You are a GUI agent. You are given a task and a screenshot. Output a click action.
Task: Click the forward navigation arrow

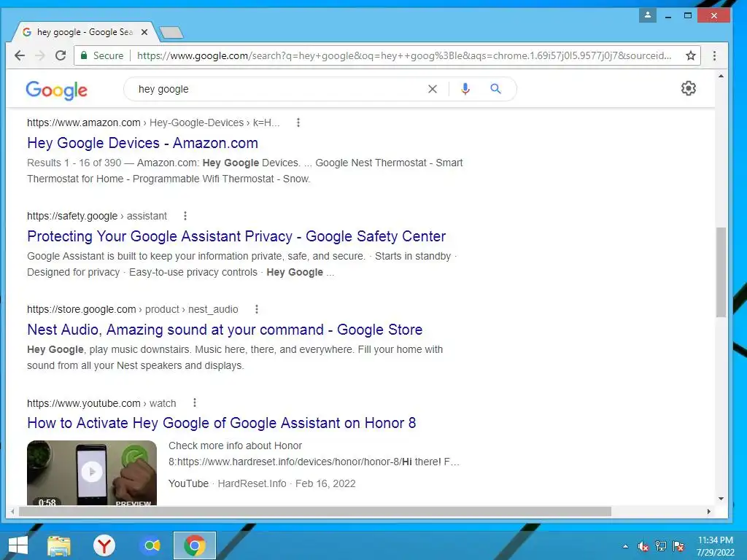pos(40,55)
